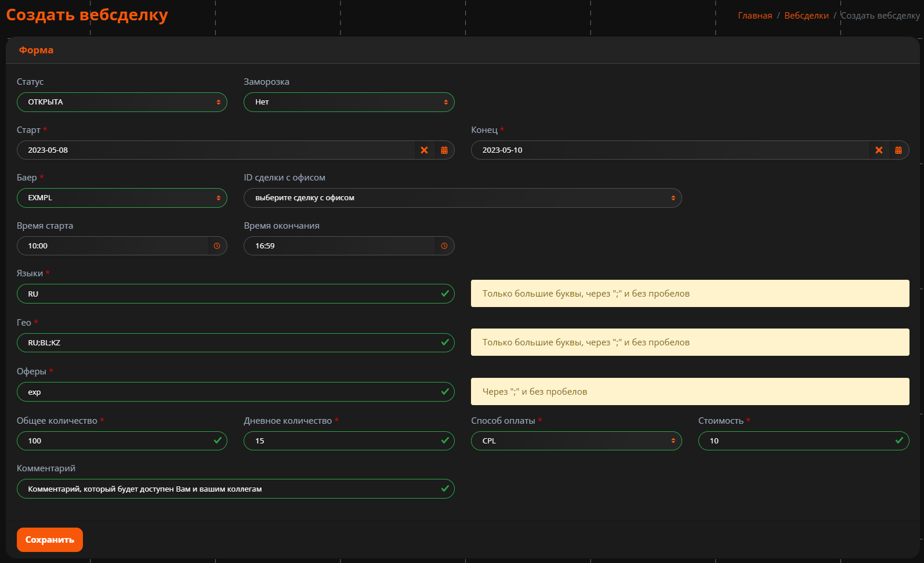Viewport: 924px width, 563px height.
Task: Click the hint box next to Гео field
Action: [x=690, y=342]
